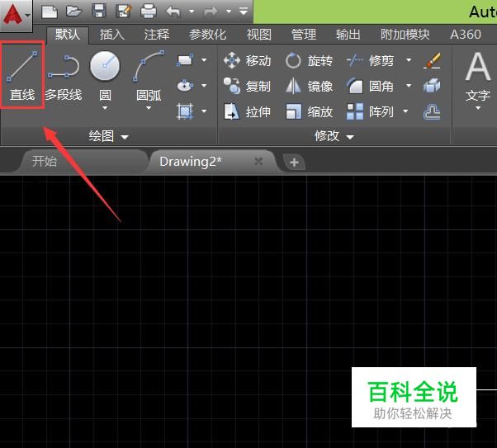Click the Open file folder icon

(73, 12)
